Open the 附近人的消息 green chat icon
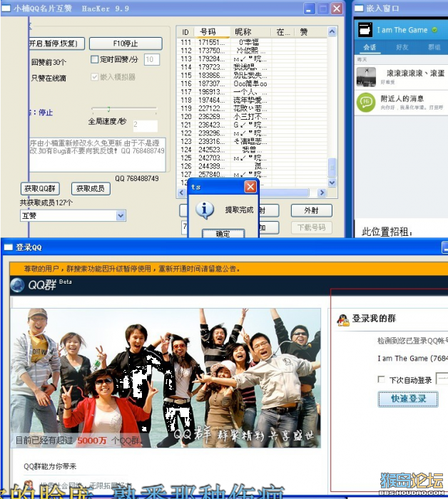Screen dimensions: 448x499 point(366,103)
